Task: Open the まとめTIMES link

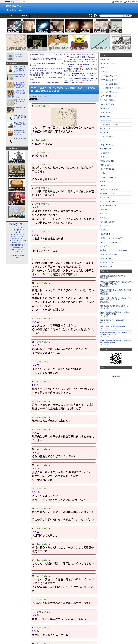Action: (x=17, y=249)
